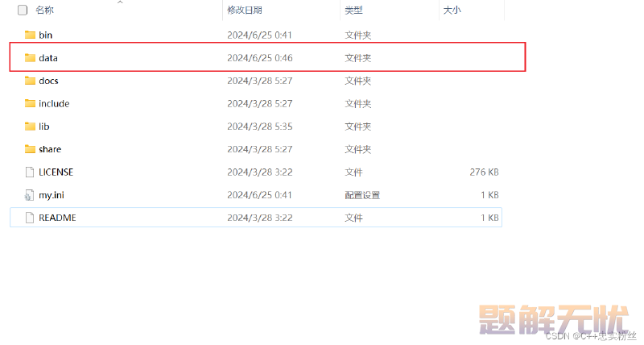Viewport: 644px width, 345px height.
Task: Sort by the 大小 column header
Action: tap(452, 10)
